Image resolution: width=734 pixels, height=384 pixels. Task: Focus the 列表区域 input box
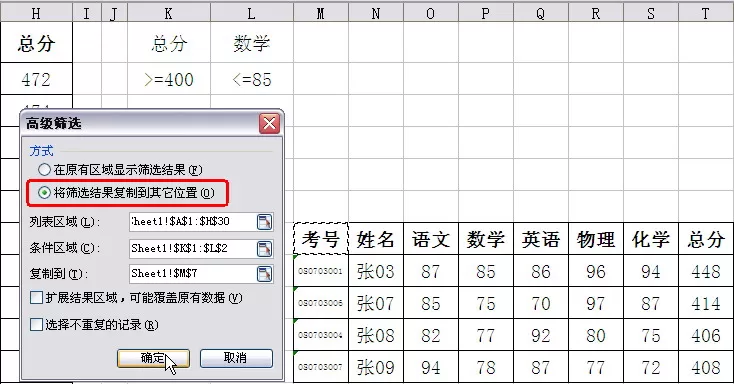pos(192,222)
